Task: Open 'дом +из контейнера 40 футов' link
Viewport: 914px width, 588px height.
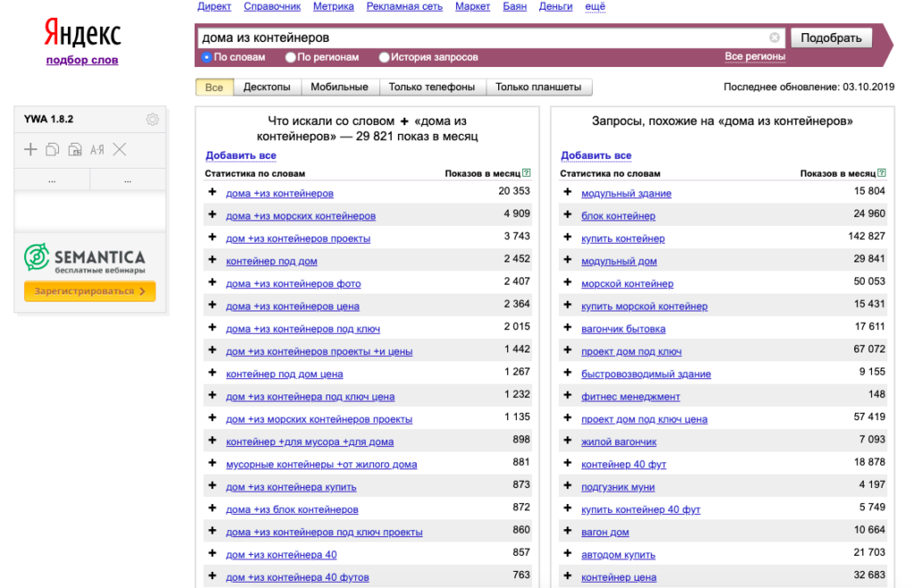Action: click(297, 577)
